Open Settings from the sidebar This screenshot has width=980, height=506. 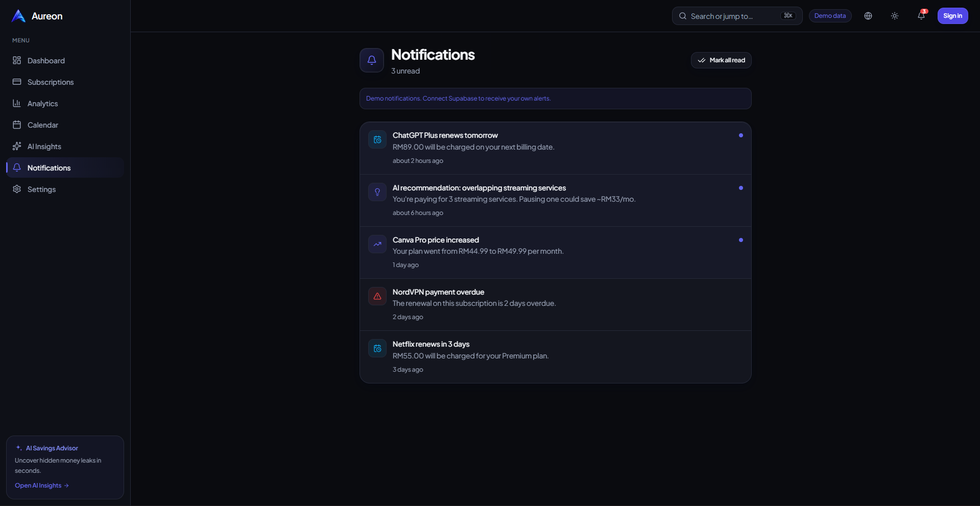pyautogui.click(x=65, y=189)
